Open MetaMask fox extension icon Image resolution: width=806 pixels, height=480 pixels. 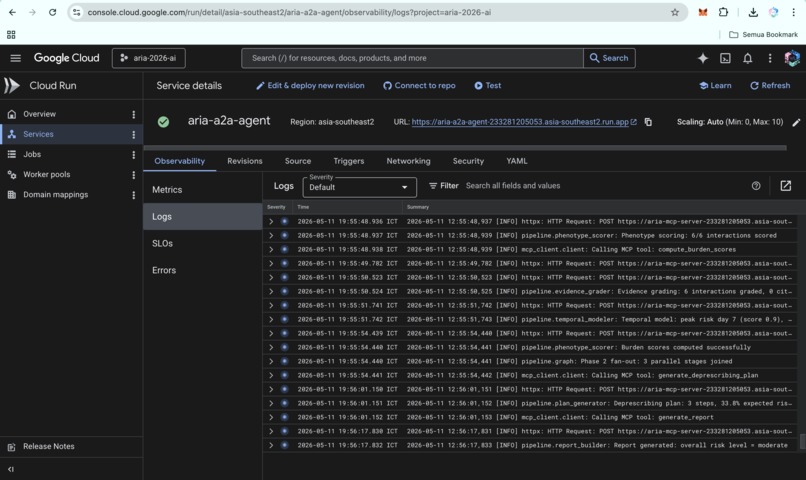point(703,12)
